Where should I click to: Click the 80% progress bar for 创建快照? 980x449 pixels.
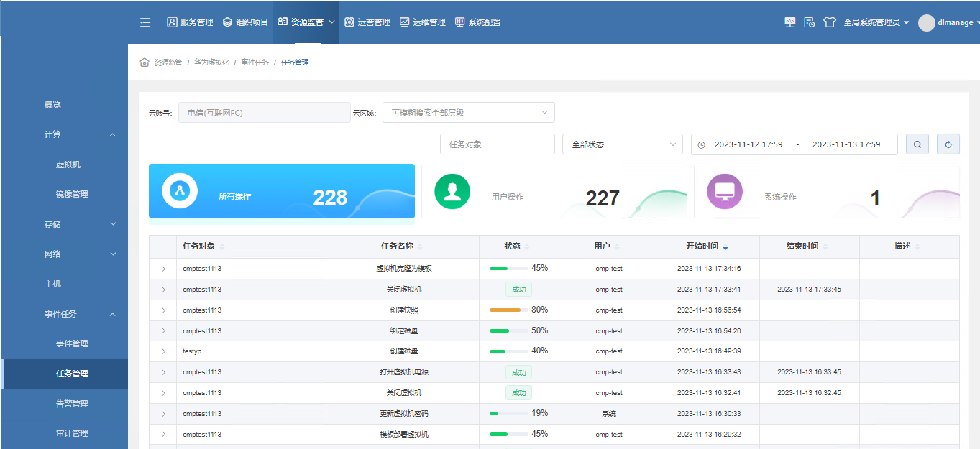(509, 310)
